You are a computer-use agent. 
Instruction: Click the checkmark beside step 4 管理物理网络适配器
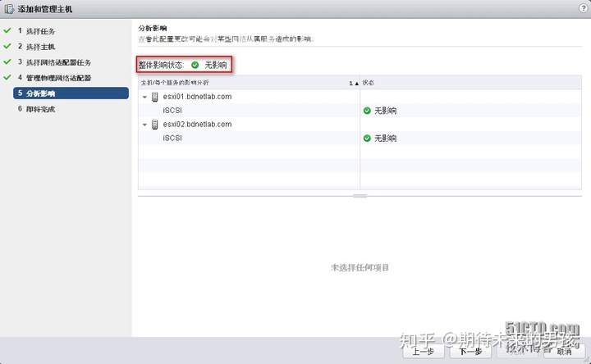(x=7, y=77)
